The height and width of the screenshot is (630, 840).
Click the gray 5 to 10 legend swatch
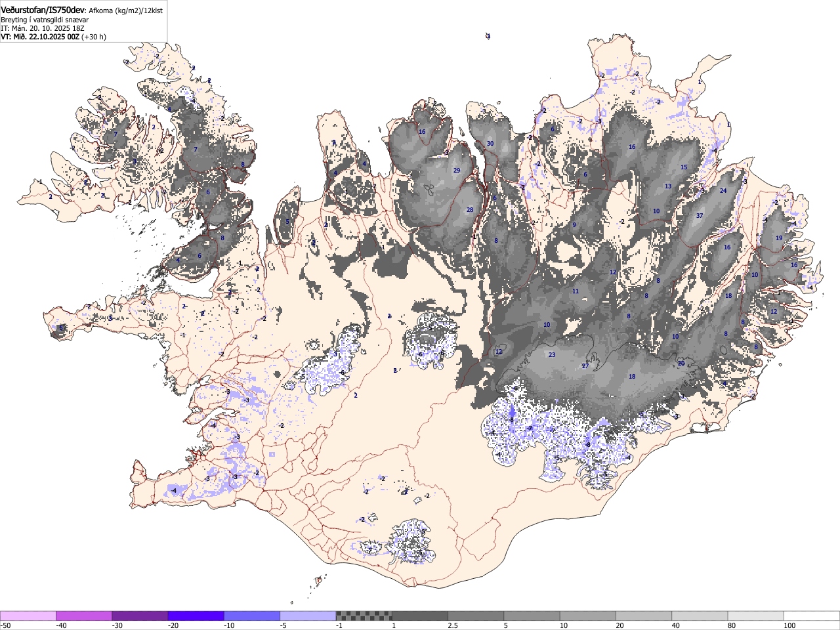tap(532, 616)
